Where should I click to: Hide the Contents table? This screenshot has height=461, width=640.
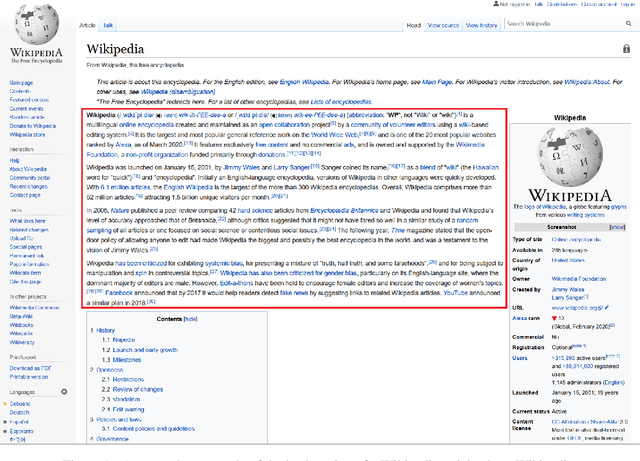[x=190, y=318]
